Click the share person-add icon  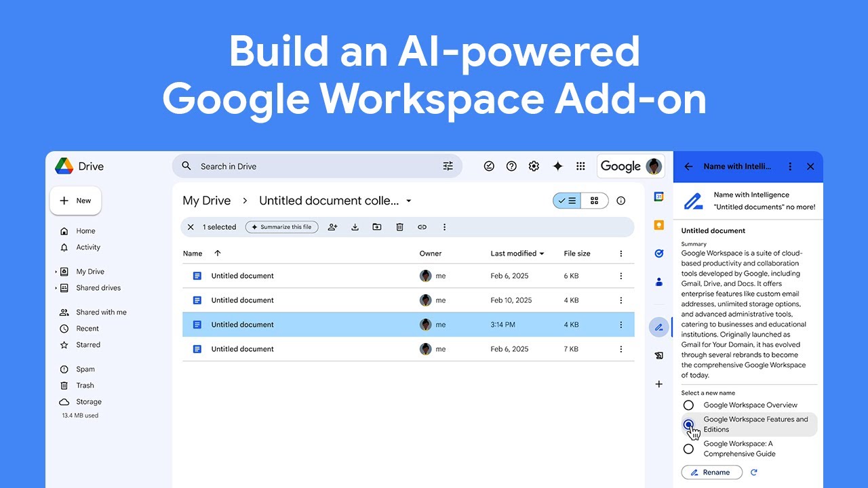click(332, 227)
